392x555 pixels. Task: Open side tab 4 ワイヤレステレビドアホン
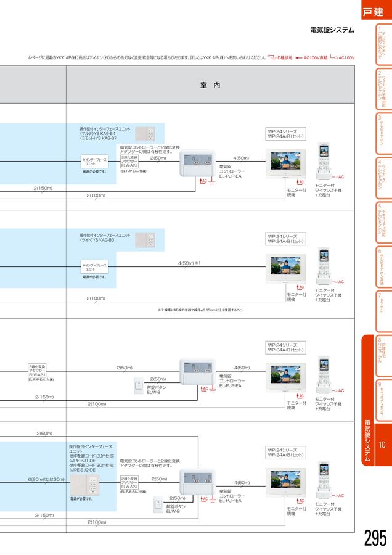(x=384, y=178)
